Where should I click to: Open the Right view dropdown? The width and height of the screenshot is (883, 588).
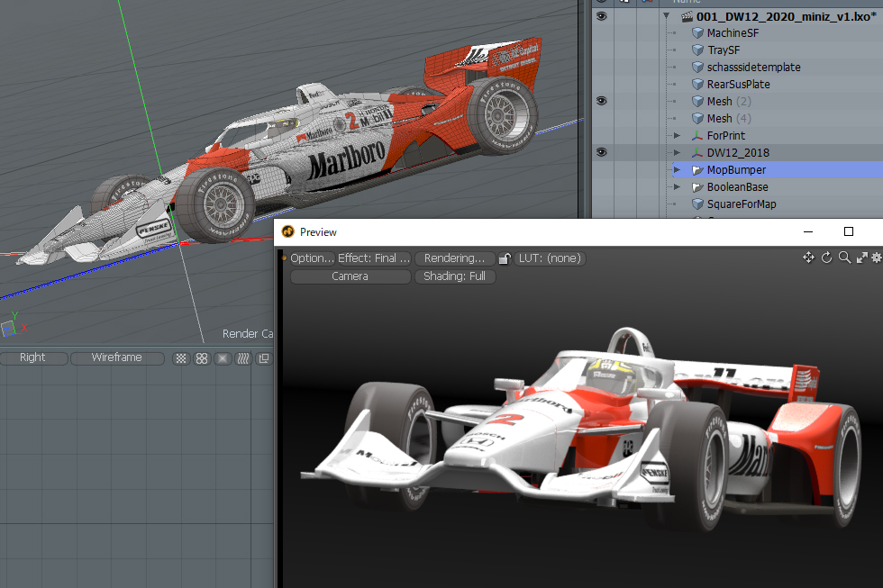point(32,357)
